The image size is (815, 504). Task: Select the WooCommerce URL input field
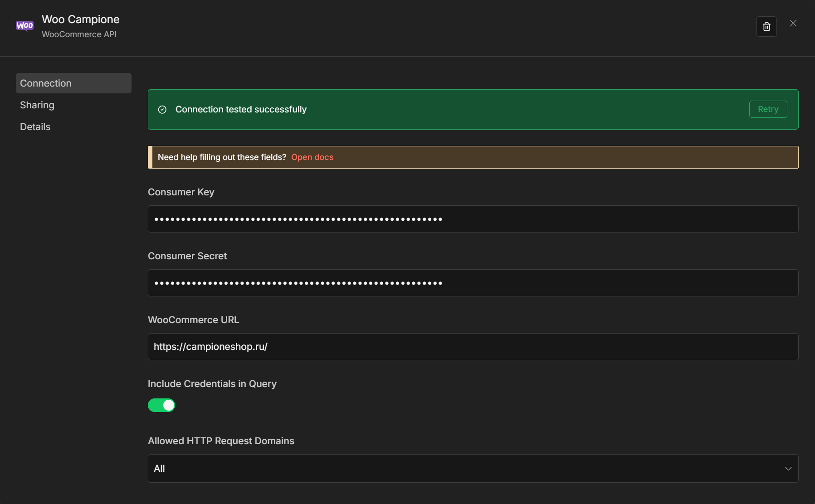pyautogui.click(x=473, y=347)
